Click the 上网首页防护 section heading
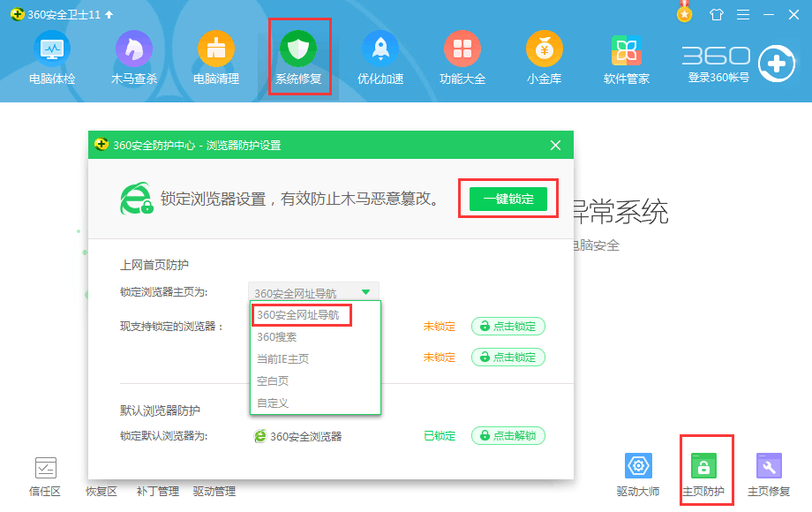 [154, 265]
